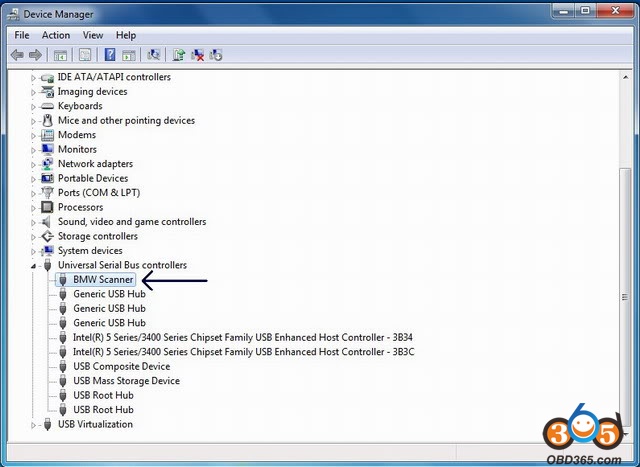The width and height of the screenshot is (640, 467).
Task: Expand the Keyboards node
Action: [x=33, y=107]
